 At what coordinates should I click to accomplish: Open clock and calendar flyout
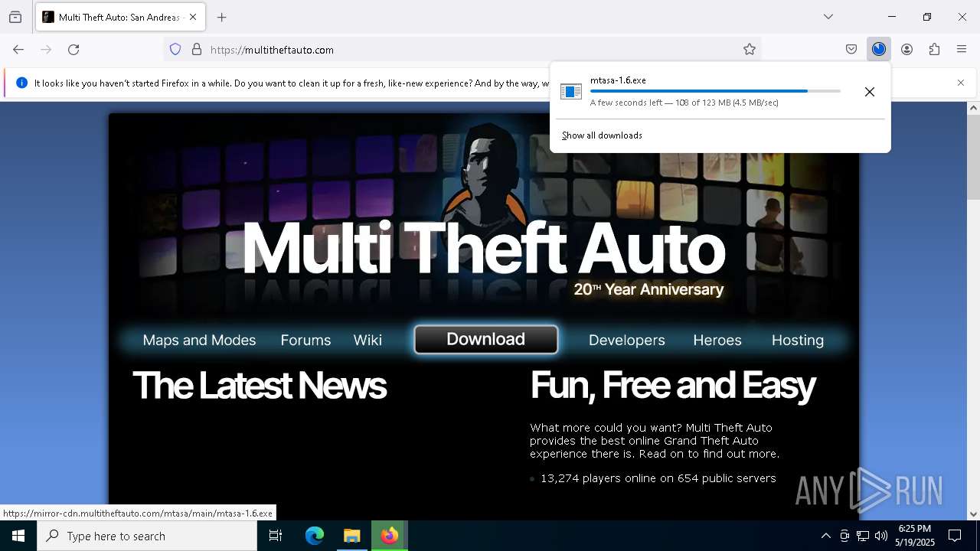point(915,536)
